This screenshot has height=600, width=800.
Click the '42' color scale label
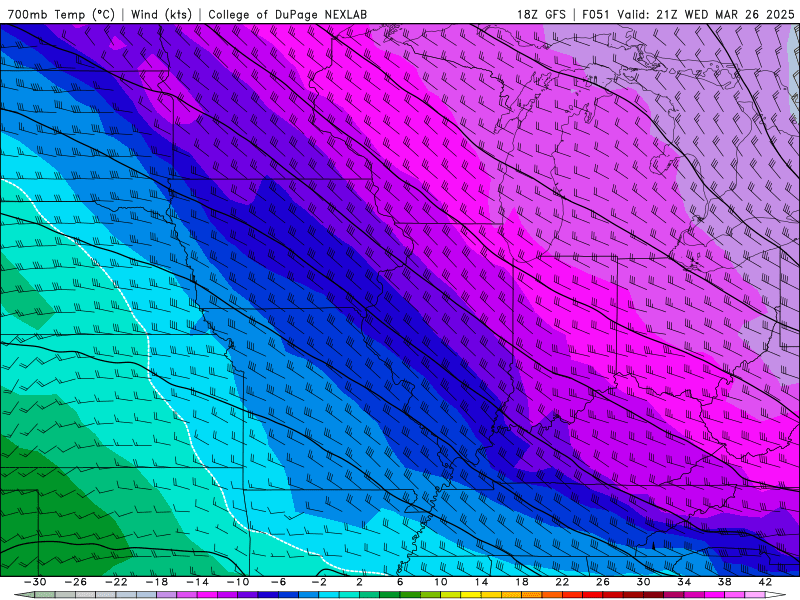click(765, 582)
